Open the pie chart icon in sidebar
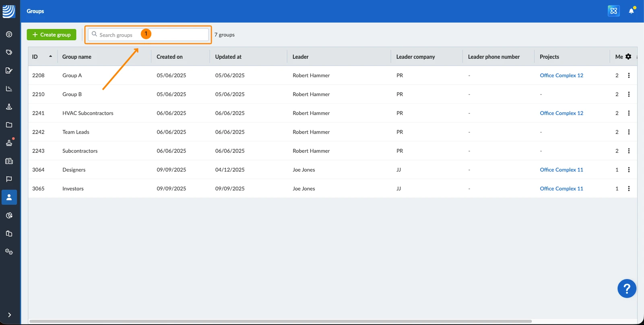Viewport: 644px width, 325px height. point(9,216)
